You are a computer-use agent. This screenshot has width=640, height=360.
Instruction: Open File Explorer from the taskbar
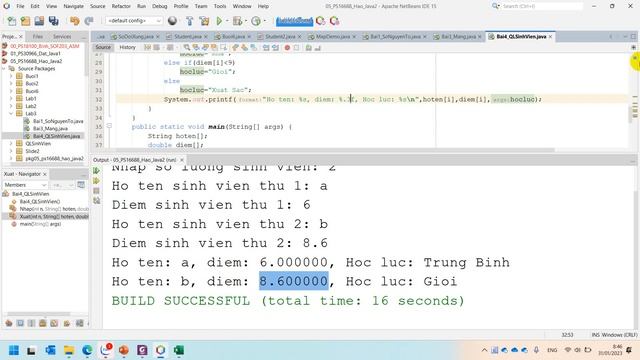[x=69, y=350]
